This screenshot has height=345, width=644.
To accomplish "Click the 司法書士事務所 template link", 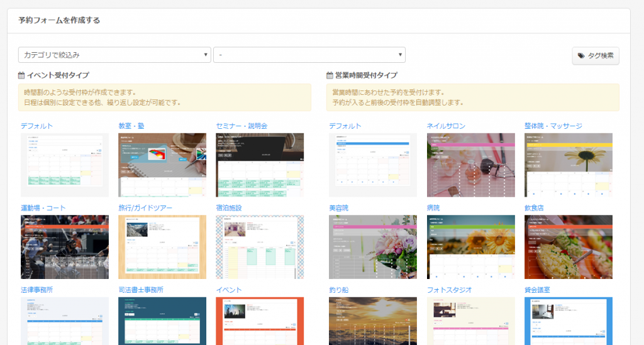I will click(x=141, y=290).
